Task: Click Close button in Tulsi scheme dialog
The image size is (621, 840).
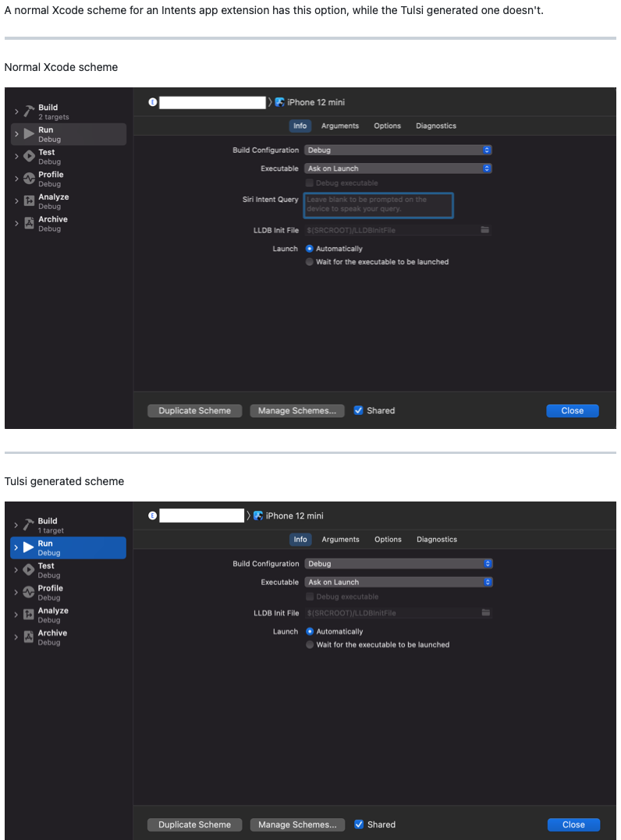Action: click(x=573, y=824)
